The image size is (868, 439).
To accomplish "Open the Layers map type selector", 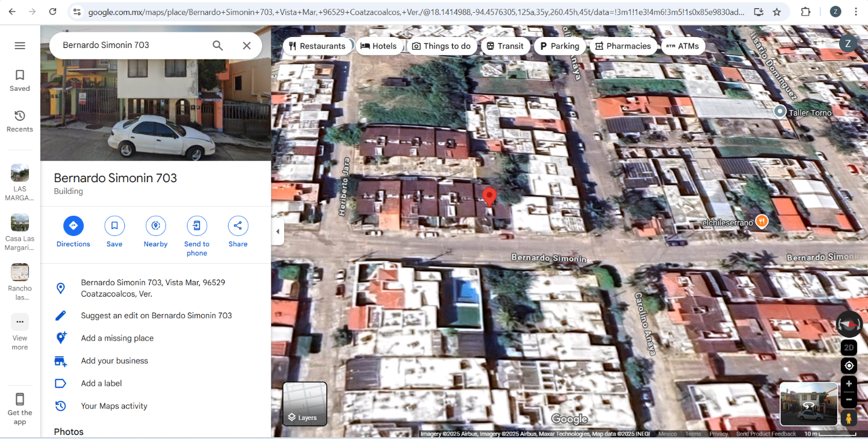I will pyautogui.click(x=305, y=404).
